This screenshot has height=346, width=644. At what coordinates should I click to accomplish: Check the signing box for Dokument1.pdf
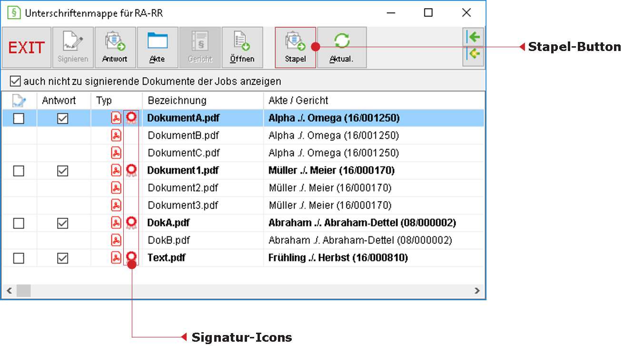(19, 171)
